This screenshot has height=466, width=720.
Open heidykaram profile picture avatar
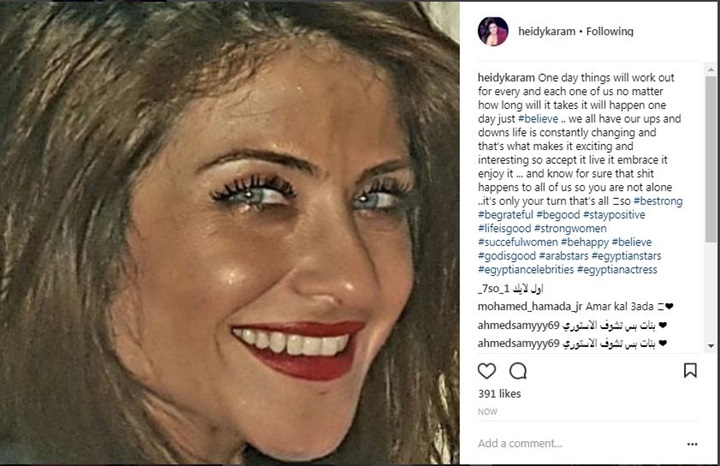coord(493,31)
